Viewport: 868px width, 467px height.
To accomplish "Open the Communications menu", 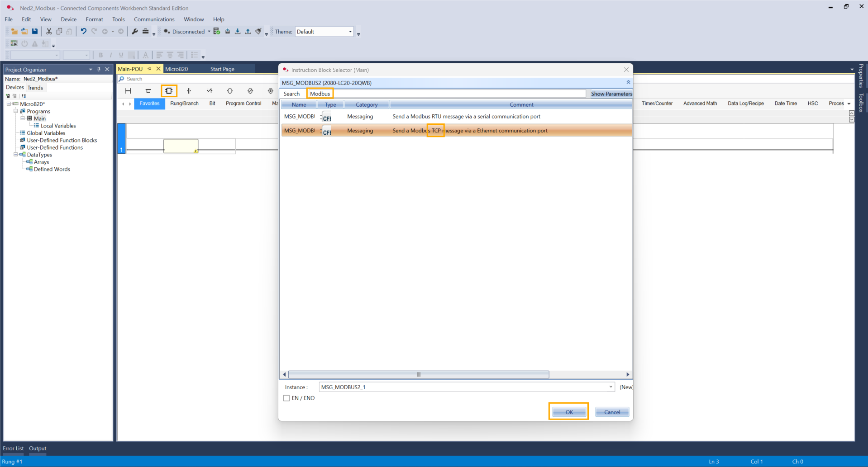I will coord(154,19).
